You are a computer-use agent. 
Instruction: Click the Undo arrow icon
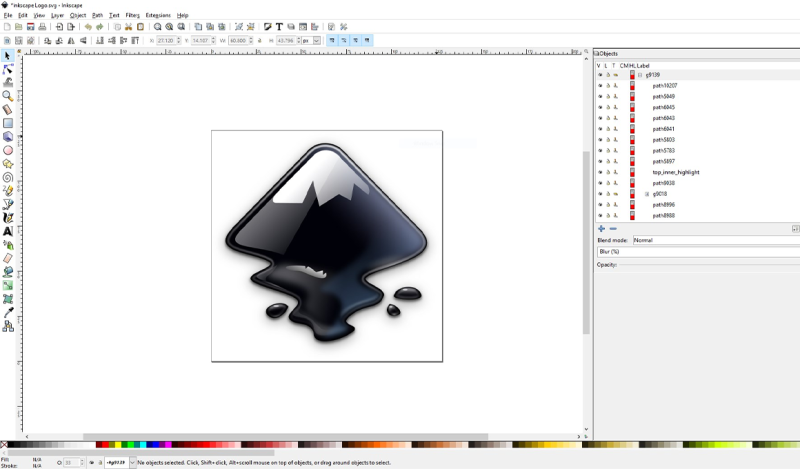(88, 27)
